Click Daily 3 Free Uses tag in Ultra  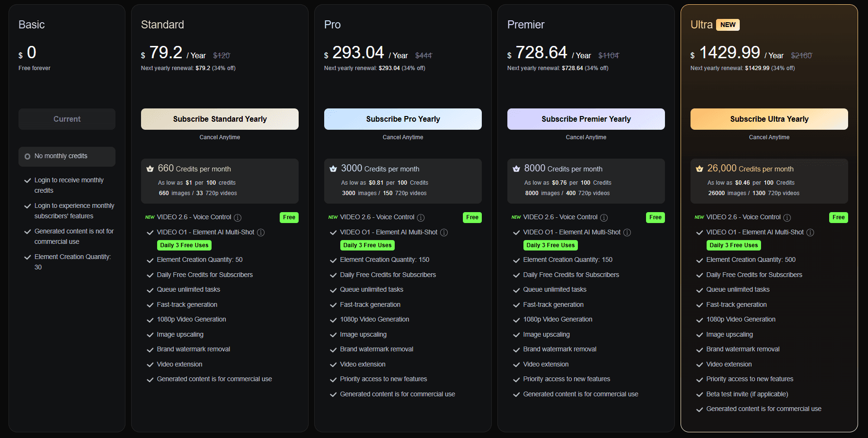pos(734,245)
